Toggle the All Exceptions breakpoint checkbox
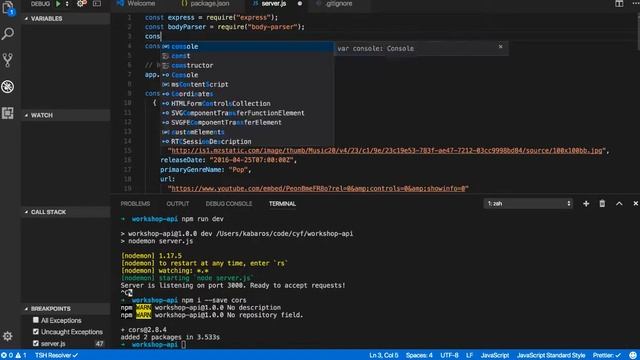The height and width of the screenshot is (360, 640). pos(36,320)
